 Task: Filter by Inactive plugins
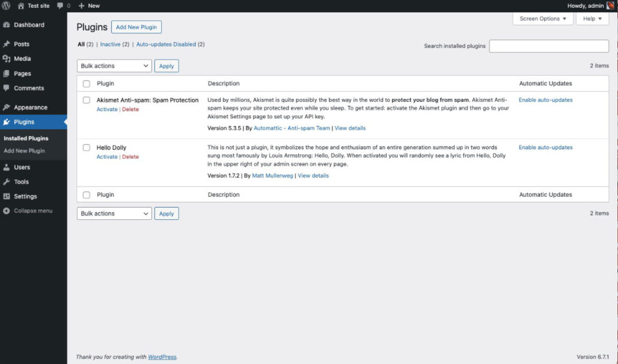[110, 44]
